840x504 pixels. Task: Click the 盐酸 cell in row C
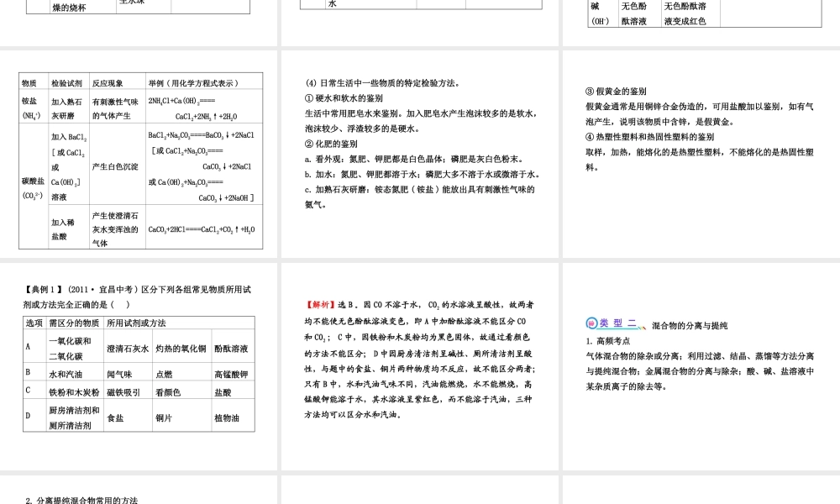[233, 391]
